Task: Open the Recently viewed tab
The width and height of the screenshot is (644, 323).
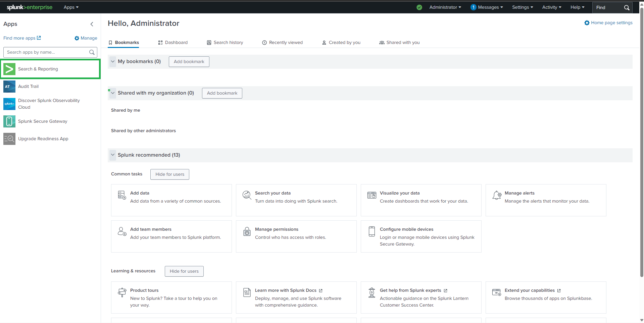Action: pyautogui.click(x=282, y=43)
